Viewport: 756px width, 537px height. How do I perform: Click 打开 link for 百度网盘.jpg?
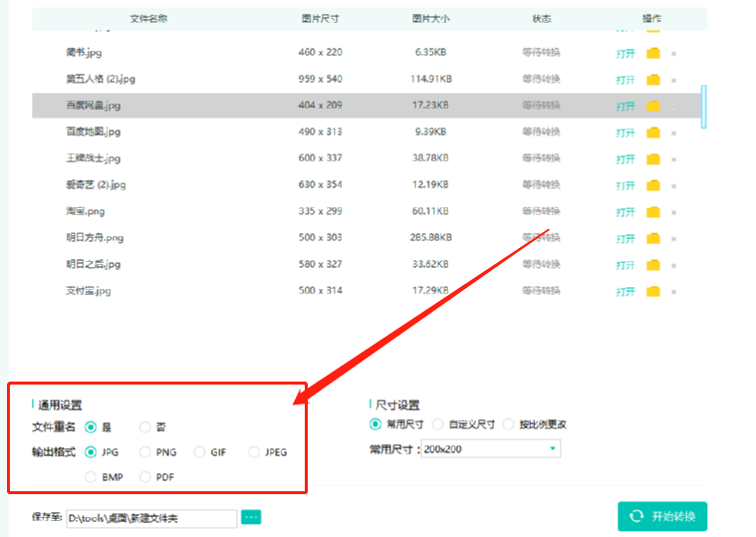click(626, 107)
